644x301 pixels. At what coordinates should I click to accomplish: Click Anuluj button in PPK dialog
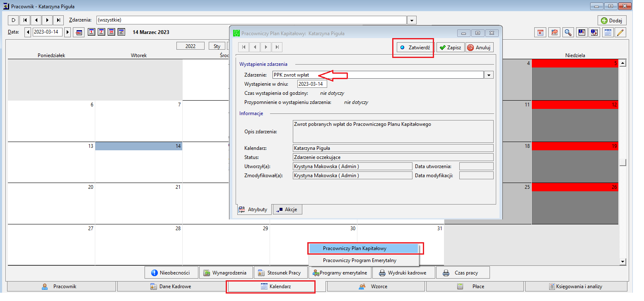click(479, 48)
